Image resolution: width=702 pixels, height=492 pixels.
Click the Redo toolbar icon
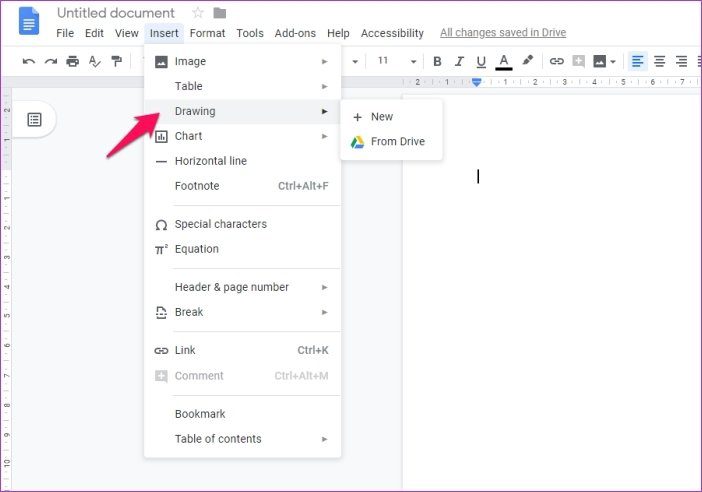coord(51,61)
